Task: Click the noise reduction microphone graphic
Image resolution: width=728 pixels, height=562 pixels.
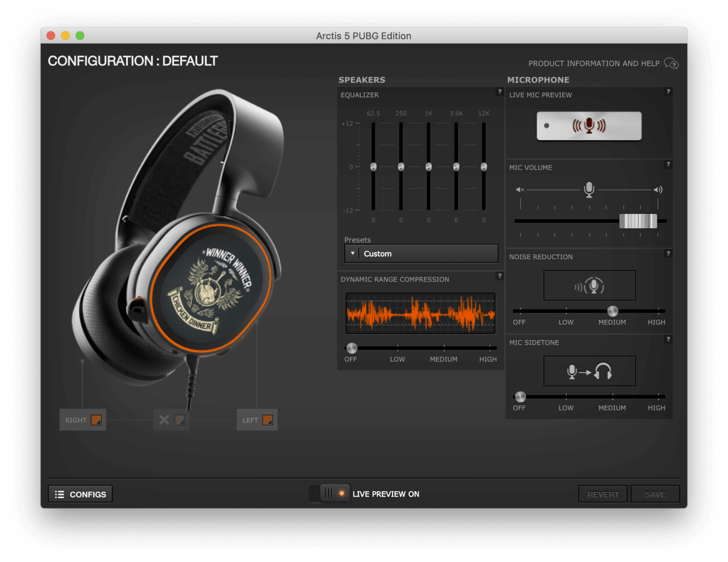Action: pyautogui.click(x=589, y=285)
